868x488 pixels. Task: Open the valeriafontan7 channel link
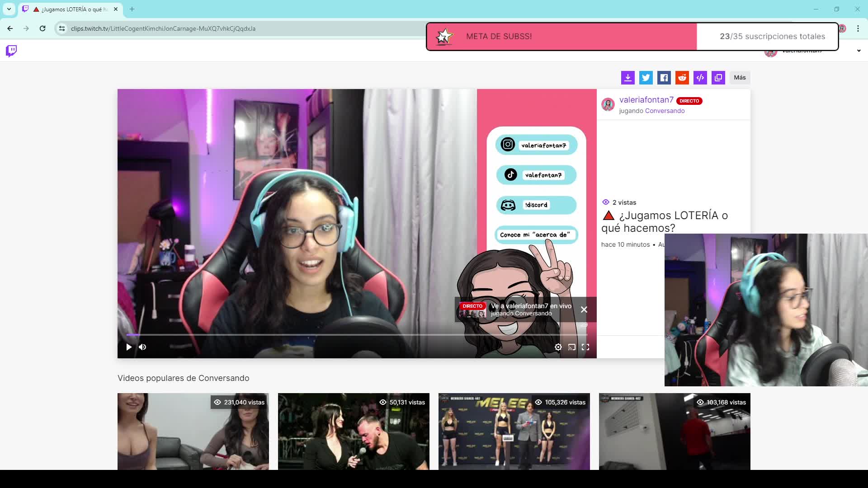coord(646,100)
